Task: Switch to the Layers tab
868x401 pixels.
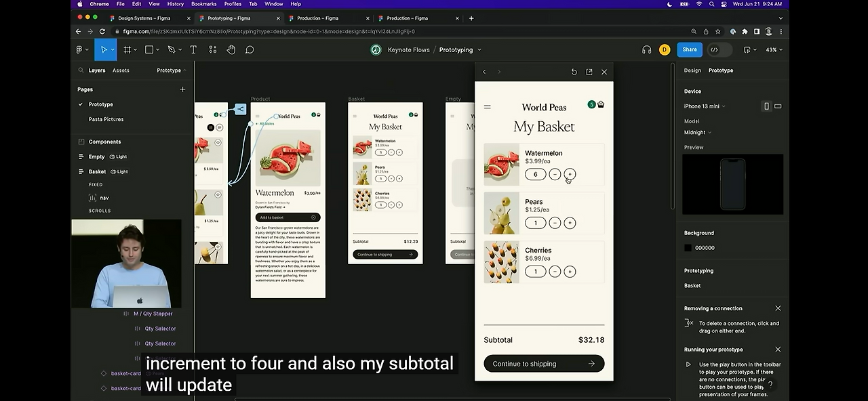Action: 97,70
